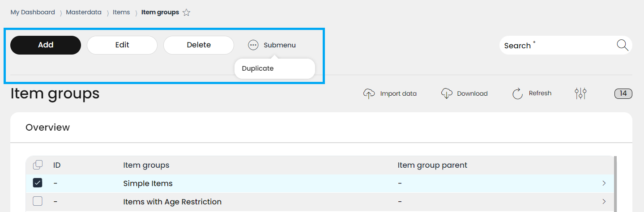Click the Item groups column header
This screenshot has height=212, width=644.
(146, 165)
